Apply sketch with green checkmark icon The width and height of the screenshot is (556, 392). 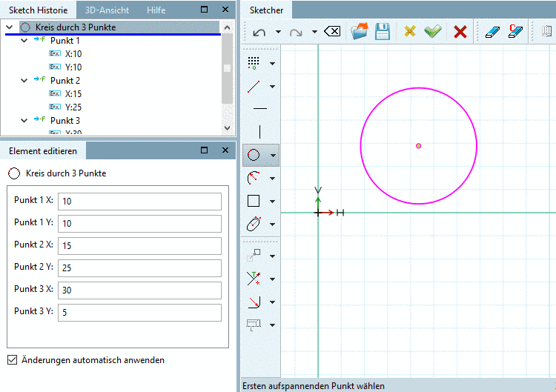click(x=433, y=32)
